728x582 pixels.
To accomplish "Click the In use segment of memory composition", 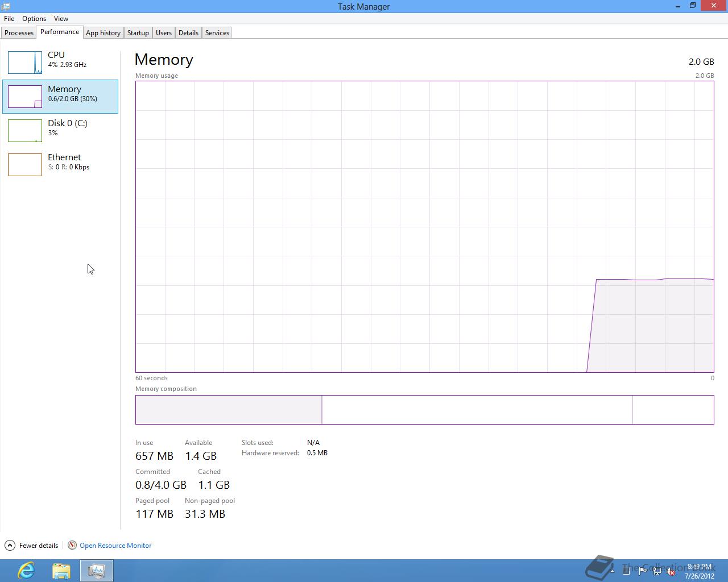I will point(229,410).
